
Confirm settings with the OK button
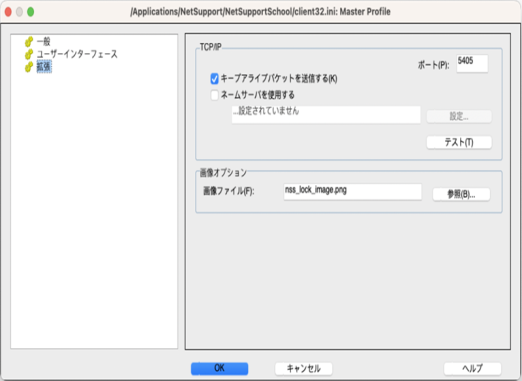click(x=219, y=368)
